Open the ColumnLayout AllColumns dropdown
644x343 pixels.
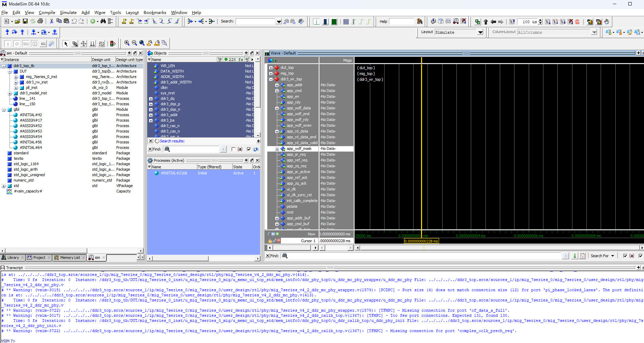point(594,32)
